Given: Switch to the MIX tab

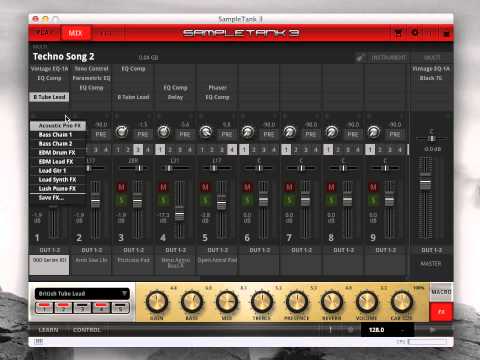Looking at the screenshot, I should click(75, 33).
